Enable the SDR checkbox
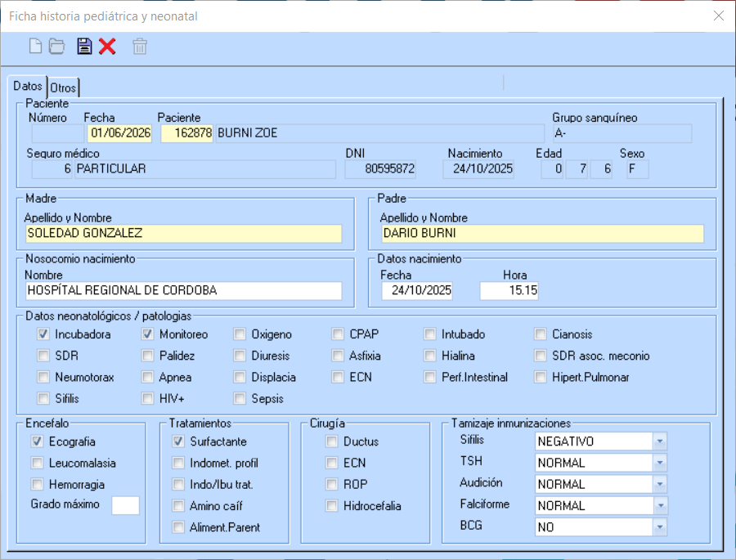736x560 pixels. [x=43, y=356]
